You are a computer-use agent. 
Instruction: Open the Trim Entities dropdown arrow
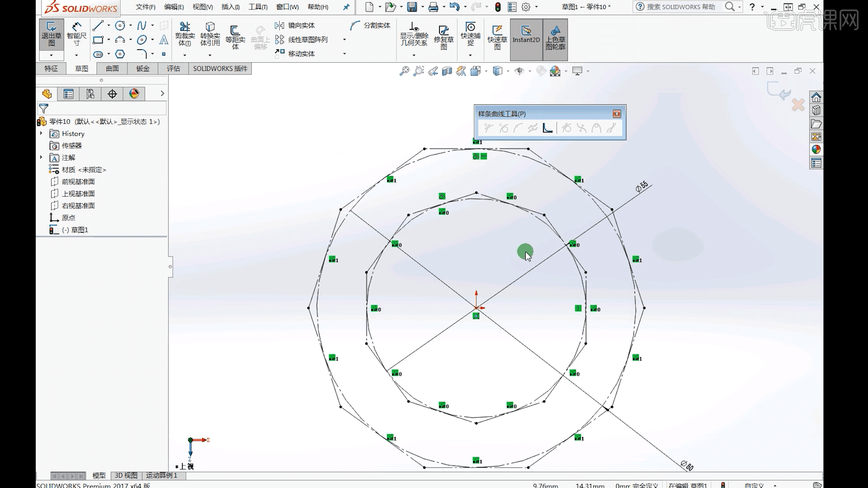click(x=184, y=55)
